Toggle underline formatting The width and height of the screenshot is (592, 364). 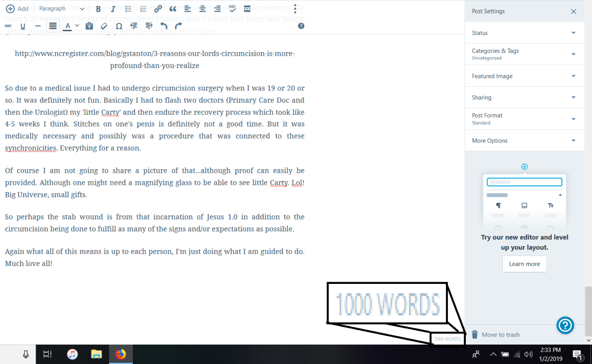[x=23, y=26]
